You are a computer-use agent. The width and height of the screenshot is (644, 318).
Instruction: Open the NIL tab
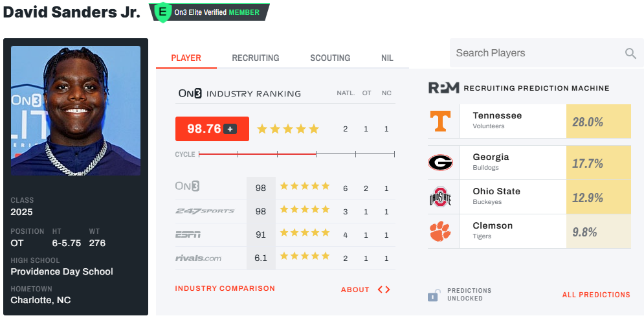point(387,58)
